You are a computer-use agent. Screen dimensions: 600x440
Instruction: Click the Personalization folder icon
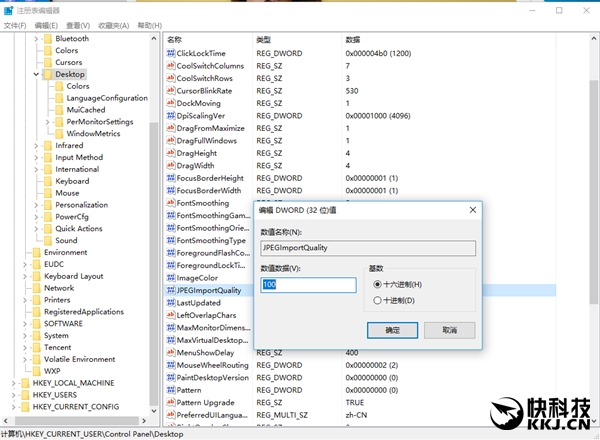(48, 204)
